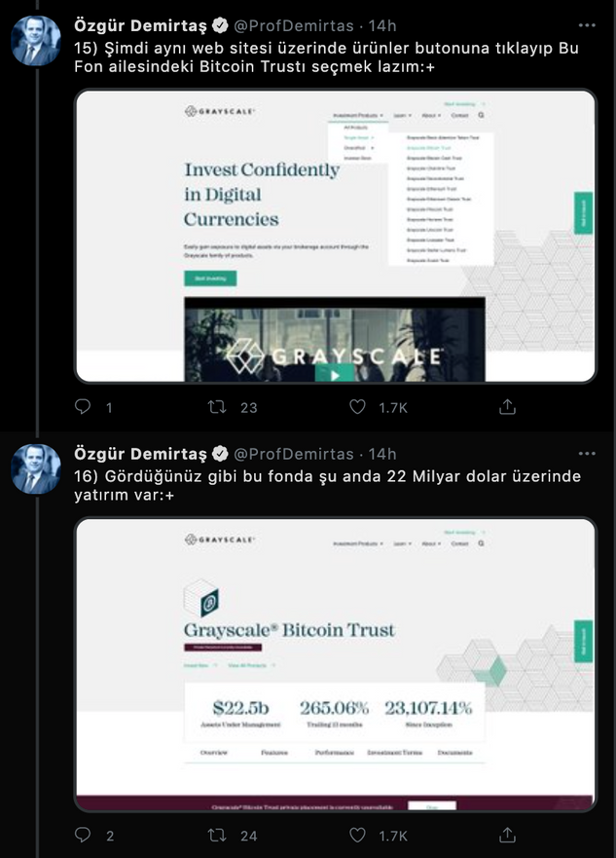
Task: Click 14h timestamp on second tweet
Action: (x=382, y=454)
